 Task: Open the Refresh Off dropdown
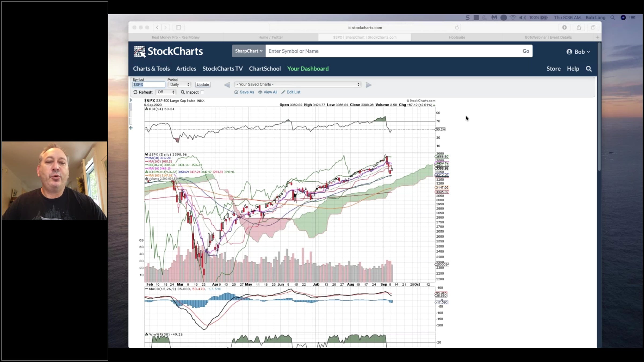coord(166,92)
